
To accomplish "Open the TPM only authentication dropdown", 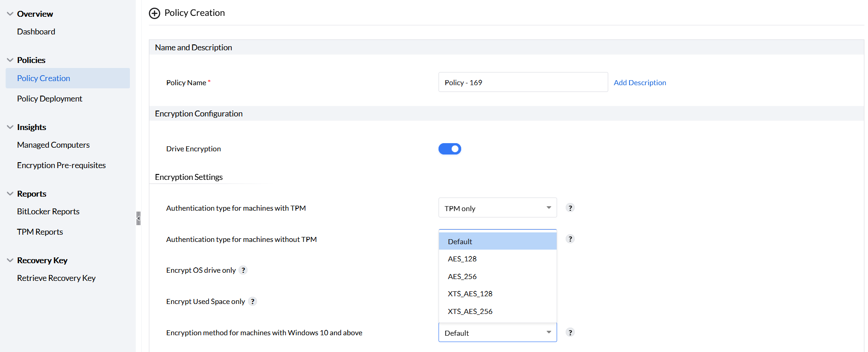I will pyautogui.click(x=497, y=208).
